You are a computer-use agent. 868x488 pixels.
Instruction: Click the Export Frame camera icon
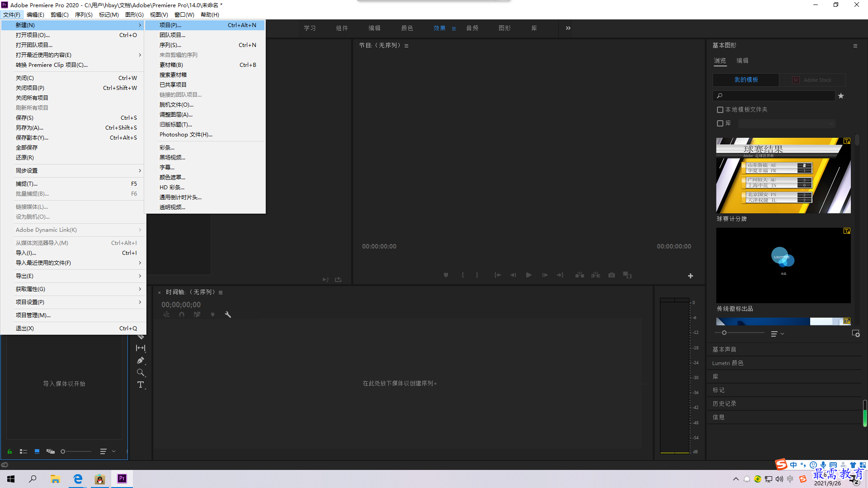[x=612, y=275]
